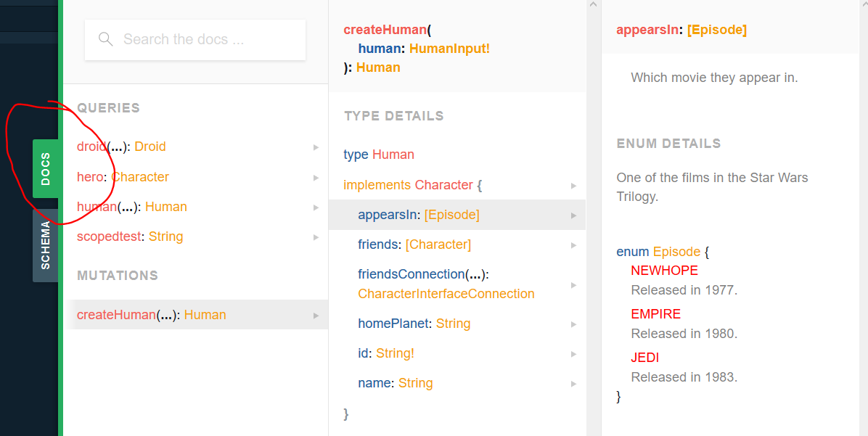The image size is (868, 436).
Task: Click the arrow beside friends field
Action: pyautogui.click(x=573, y=245)
